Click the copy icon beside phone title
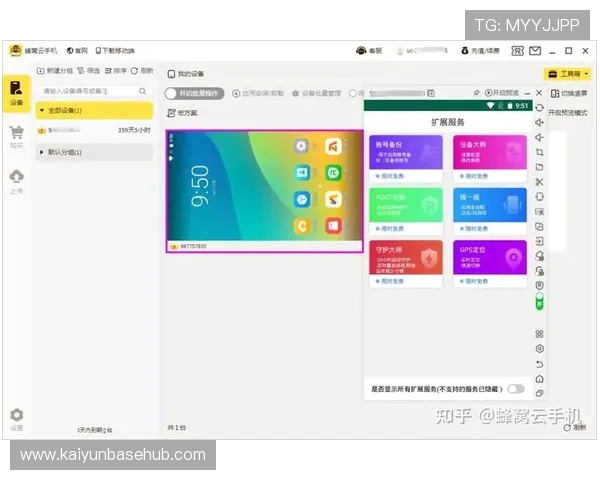This screenshot has height=480, width=600. click(431, 93)
